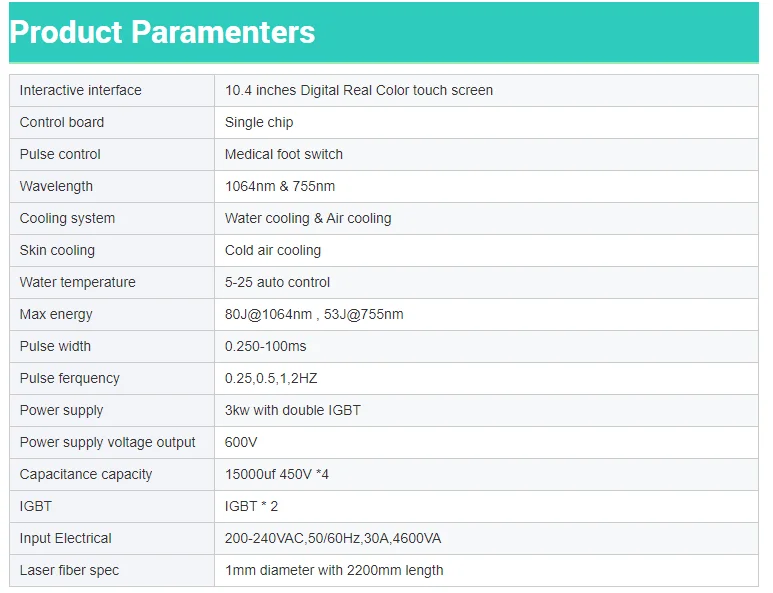Select the Laser fiber spec value
Viewport: 773px width, 593px height.
point(334,570)
